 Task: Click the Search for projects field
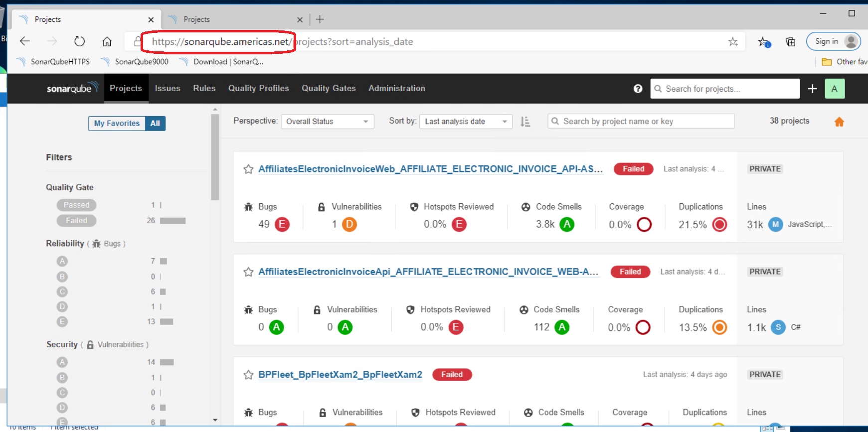[725, 89]
